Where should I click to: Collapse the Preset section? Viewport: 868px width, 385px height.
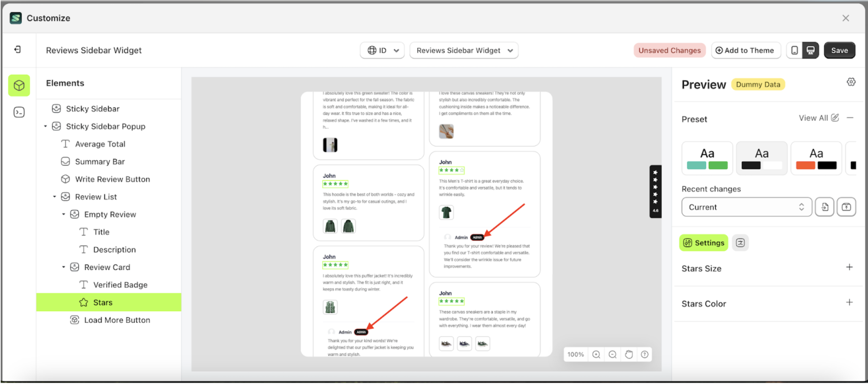(850, 118)
